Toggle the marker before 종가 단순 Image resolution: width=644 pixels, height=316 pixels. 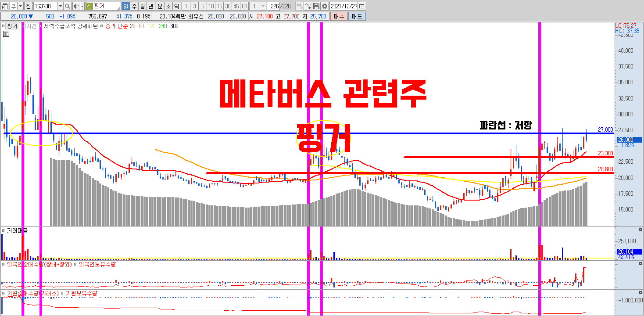tap(102, 26)
